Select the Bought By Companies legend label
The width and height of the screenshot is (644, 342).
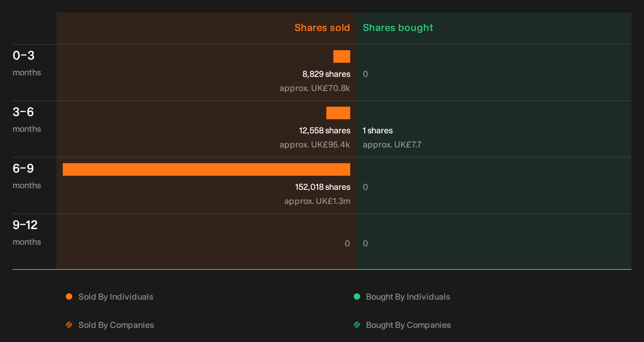click(408, 325)
